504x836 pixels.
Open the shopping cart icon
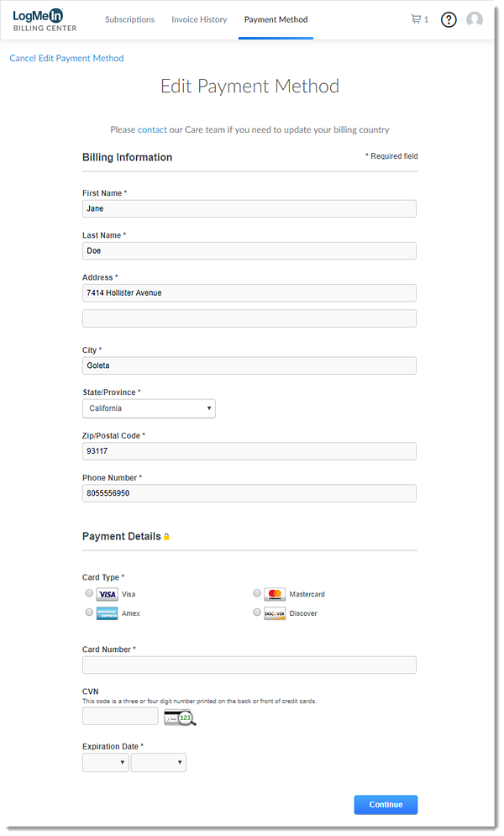(416, 19)
